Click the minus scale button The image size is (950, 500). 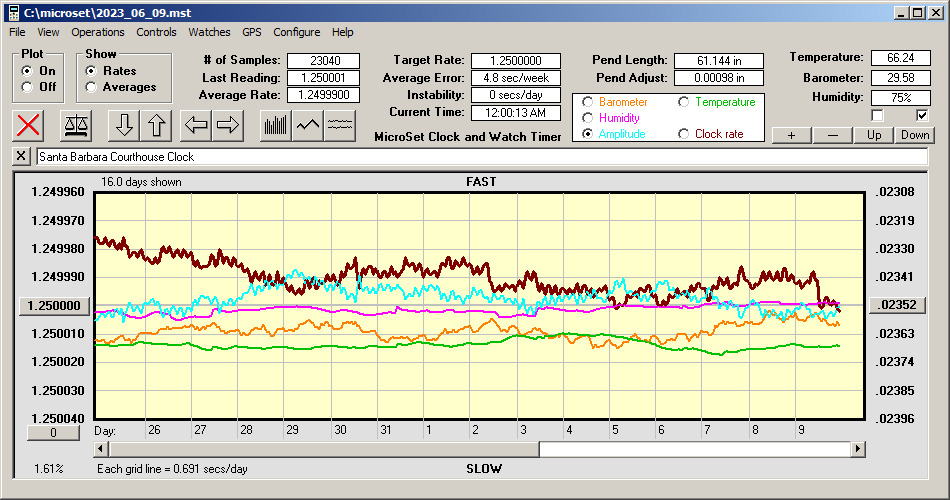click(832, 135)
